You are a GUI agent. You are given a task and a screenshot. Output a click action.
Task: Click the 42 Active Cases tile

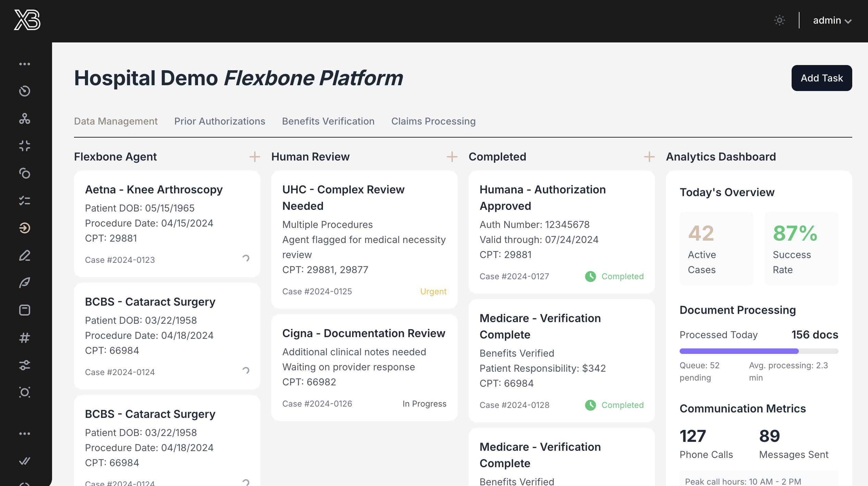click(717, 248)
